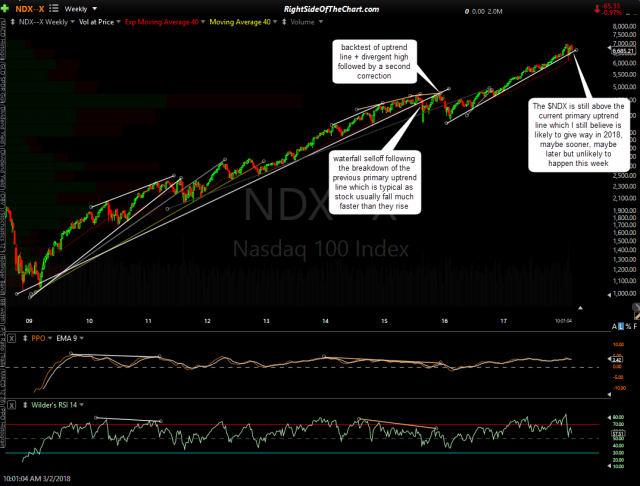Click the 17 year label on time axis
This screenshot has height=486, width=640.
coord(504,321)
